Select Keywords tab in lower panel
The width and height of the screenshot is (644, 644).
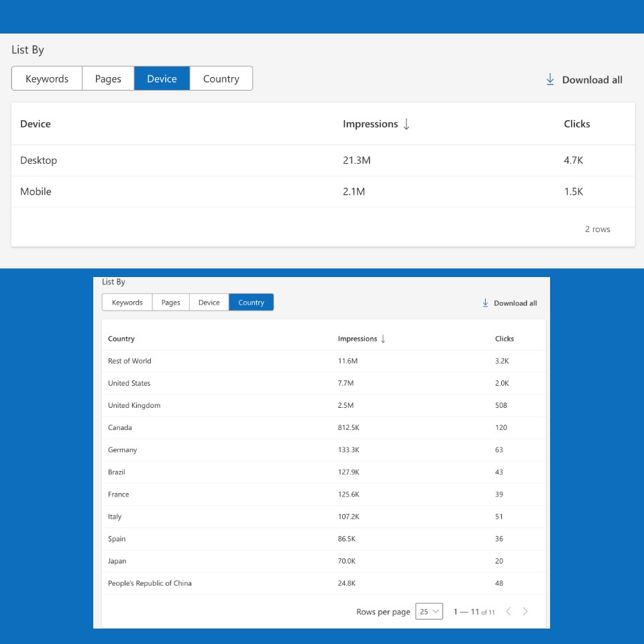click(127, 303)
